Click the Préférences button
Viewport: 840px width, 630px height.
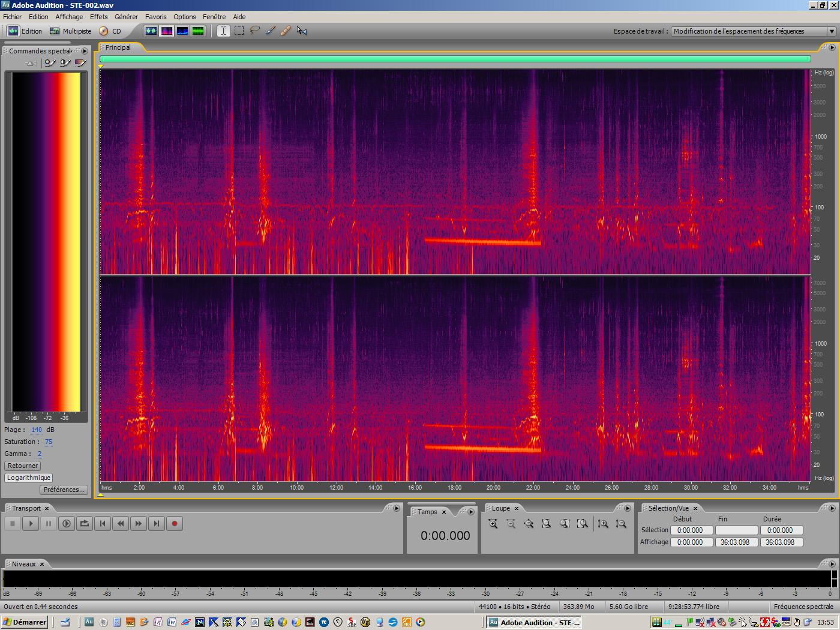[63, 490]
